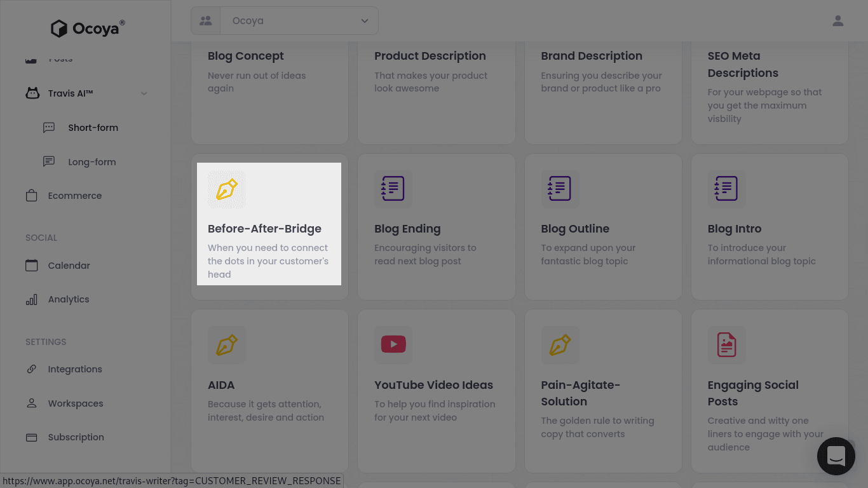Click the Integrations link icon
The image size is (868, 488).
32,369
